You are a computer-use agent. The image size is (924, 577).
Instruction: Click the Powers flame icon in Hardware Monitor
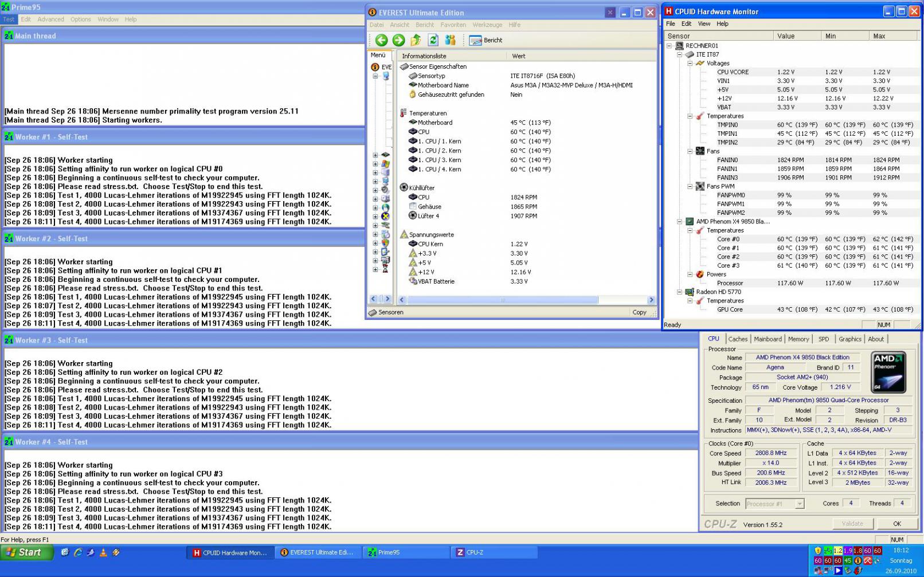pyautogui.click(x=700, y=274)
